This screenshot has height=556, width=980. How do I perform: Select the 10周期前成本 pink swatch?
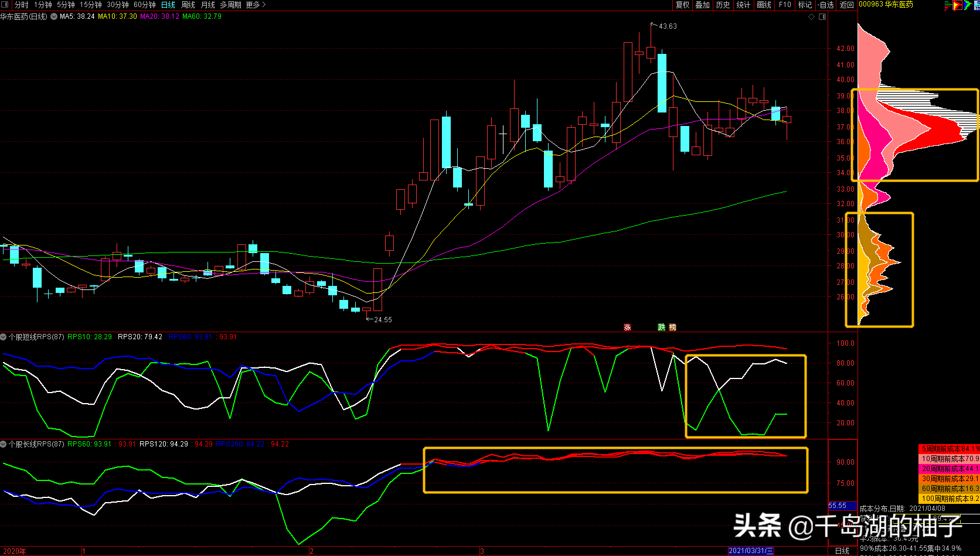tap(949, 459)
